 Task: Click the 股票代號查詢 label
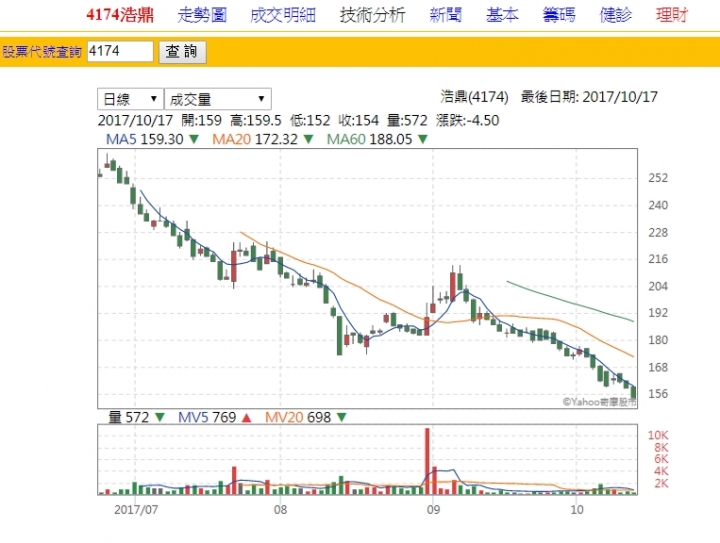click(x=42, y=51)
